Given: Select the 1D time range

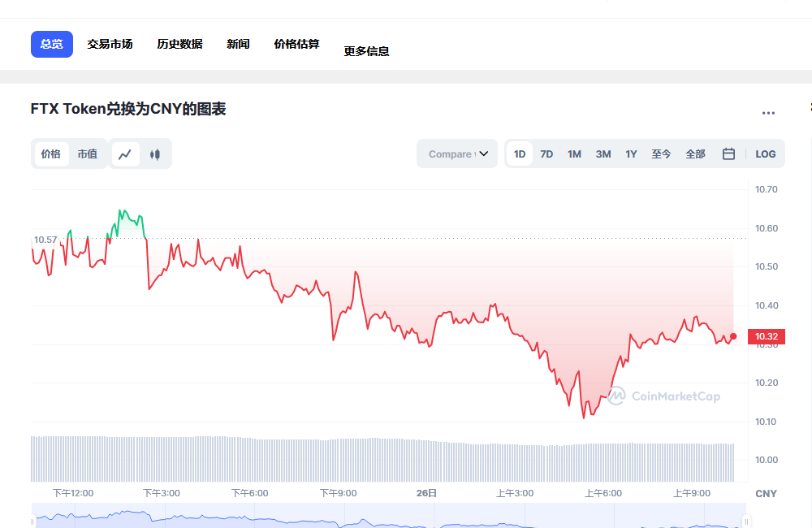Looking at the screenshot, I should pyautogui.click(x=520, y=154).
